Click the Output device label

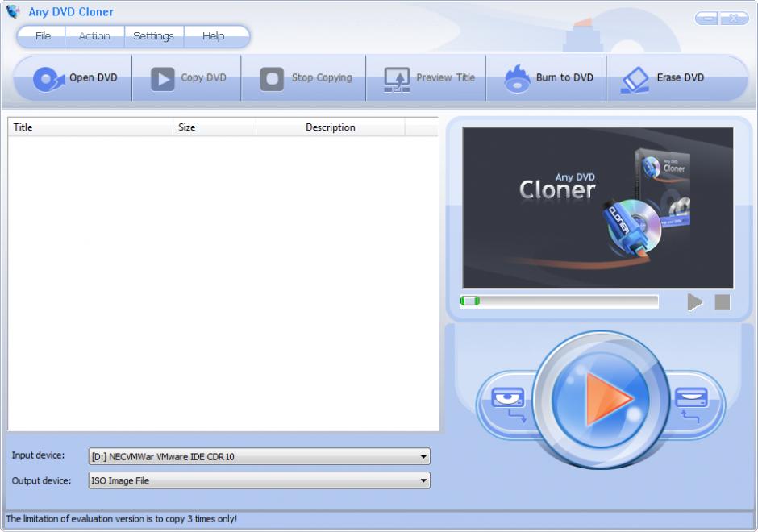[x=41, y=480]
